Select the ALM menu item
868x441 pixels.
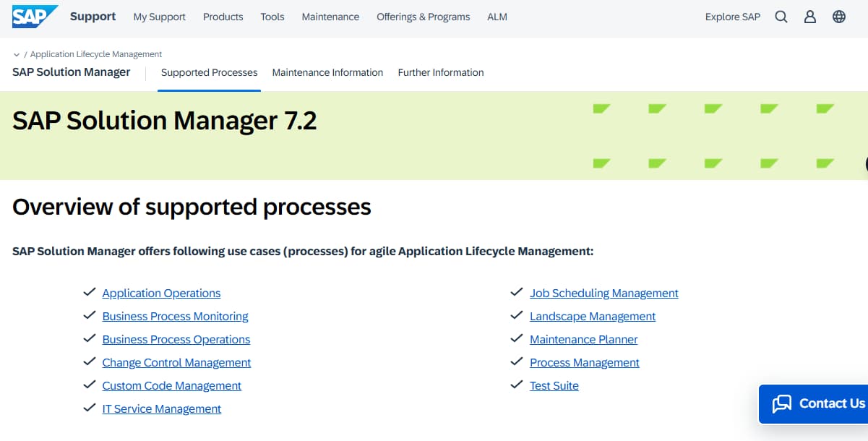pos(497,17)
